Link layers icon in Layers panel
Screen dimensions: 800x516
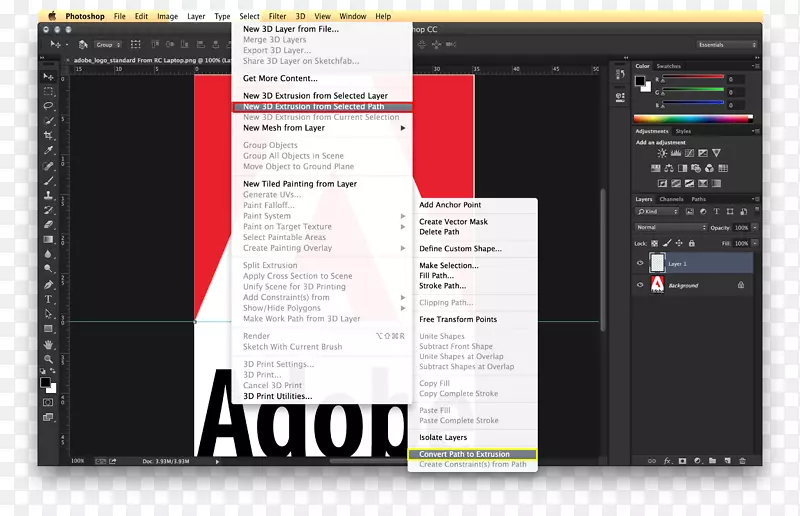[x=652, y=461]
